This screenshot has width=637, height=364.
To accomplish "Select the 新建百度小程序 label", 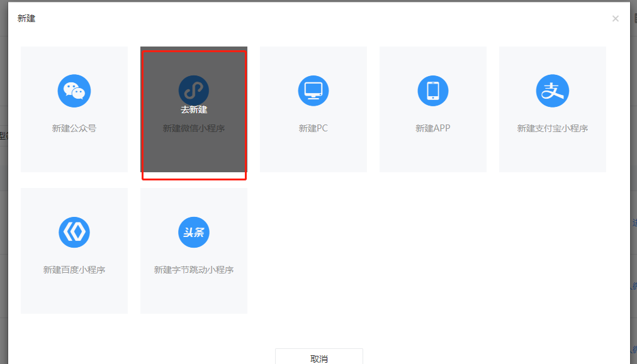I will click(74, 270).
